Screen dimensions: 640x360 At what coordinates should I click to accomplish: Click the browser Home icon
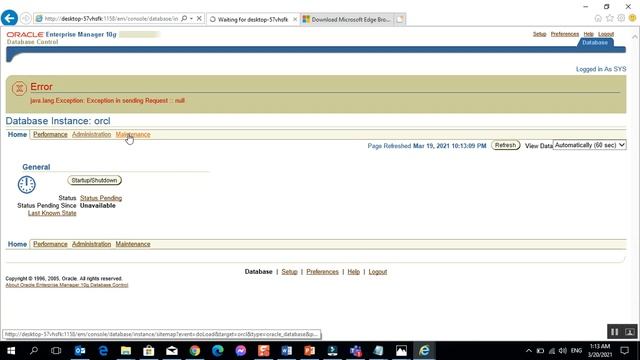(598, 18)
